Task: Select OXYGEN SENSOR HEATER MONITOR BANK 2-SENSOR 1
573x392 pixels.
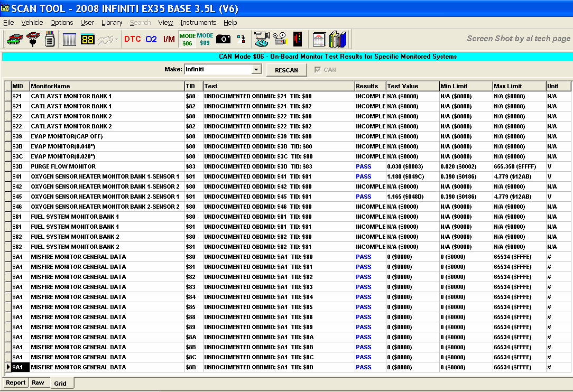Action: click(x=107, y=197)
